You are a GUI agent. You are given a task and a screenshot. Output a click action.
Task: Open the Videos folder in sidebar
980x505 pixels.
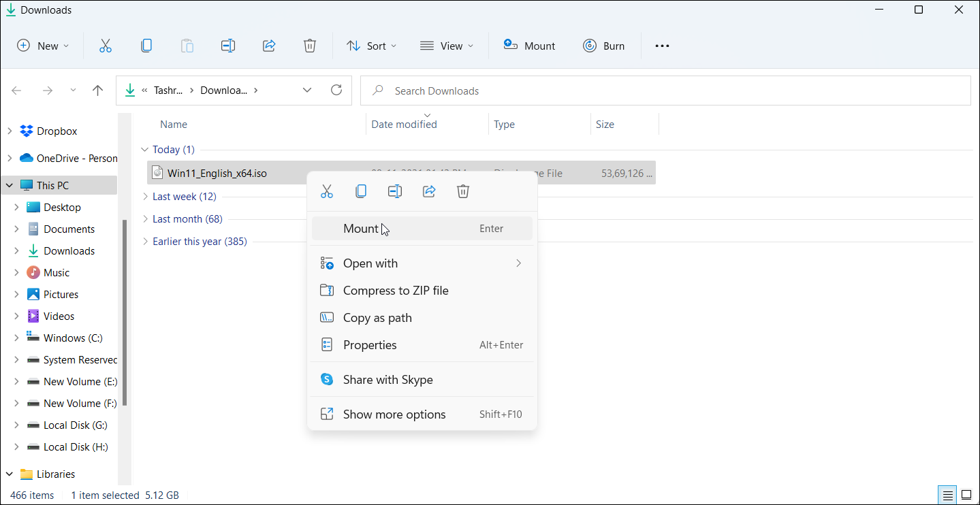59,316
